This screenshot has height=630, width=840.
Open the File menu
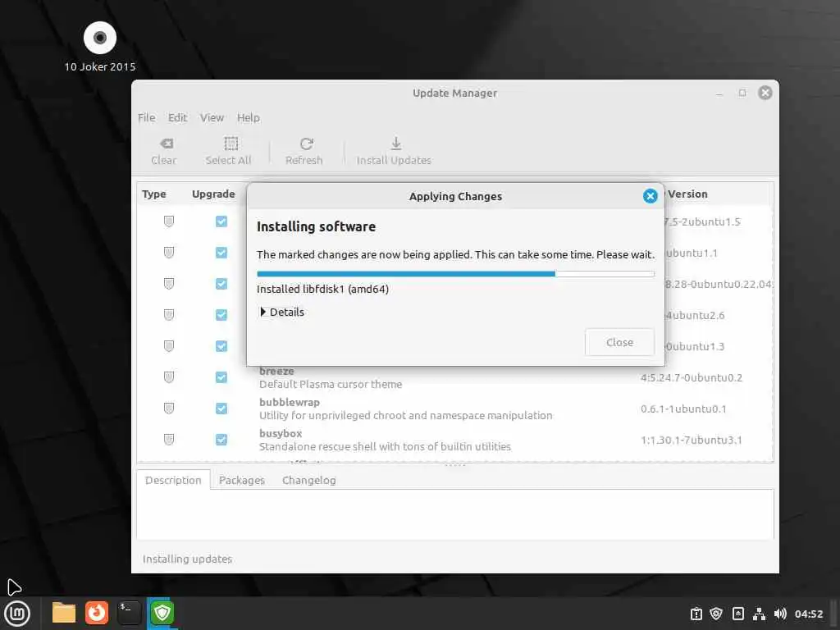(x=146, y=117)
